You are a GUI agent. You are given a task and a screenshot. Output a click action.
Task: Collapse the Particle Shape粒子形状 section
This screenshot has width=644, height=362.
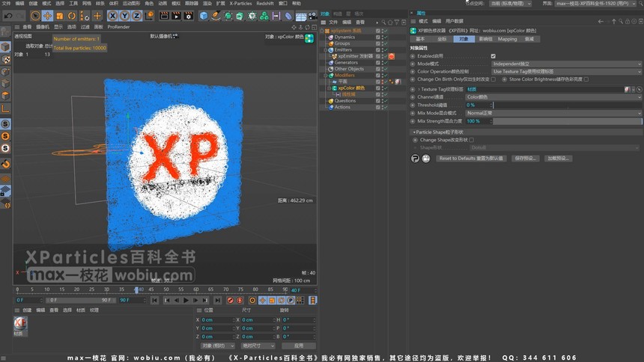point(414,132)
